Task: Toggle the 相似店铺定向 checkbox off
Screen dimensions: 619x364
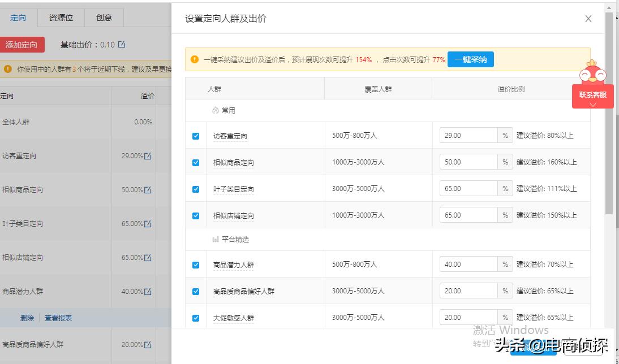Action: [x=195, y=215]
